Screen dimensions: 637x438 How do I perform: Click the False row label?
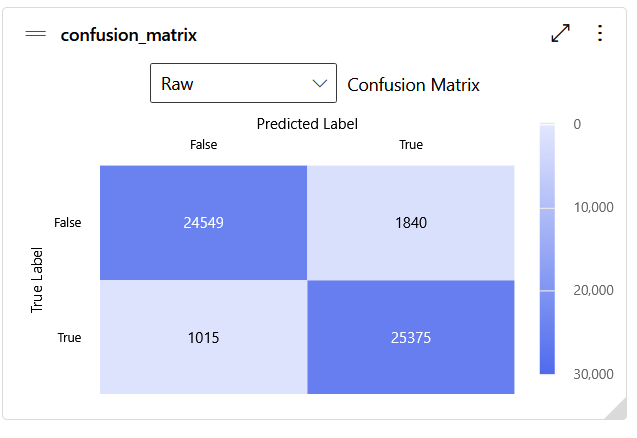click(68, 223)
